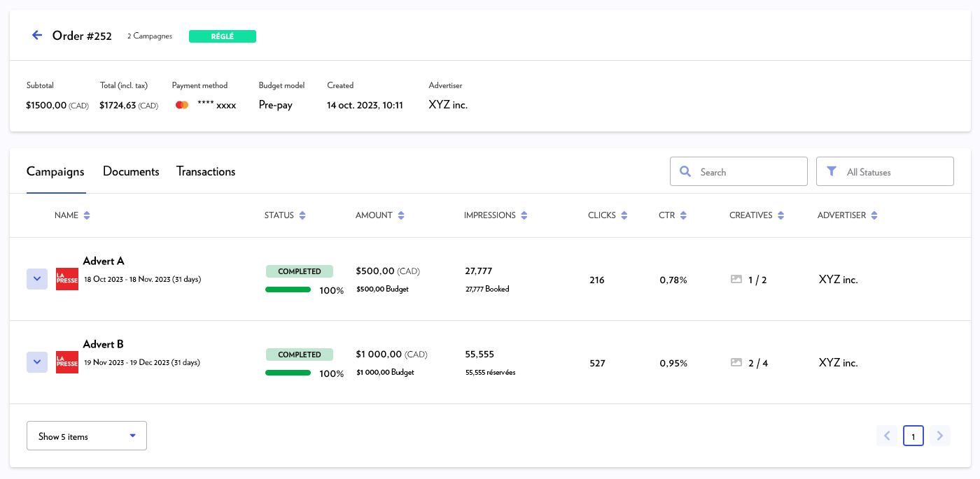The height and width of the screenshot is (479, 980).
Task: Select page 1 in pagination
Action: click(x=913, y=436)
